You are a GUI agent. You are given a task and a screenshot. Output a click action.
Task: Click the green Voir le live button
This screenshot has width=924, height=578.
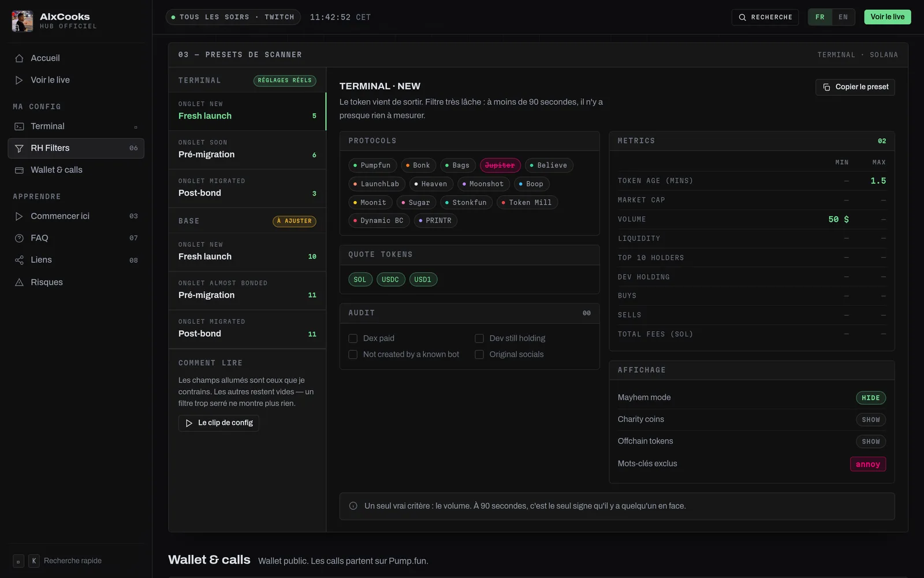click(887, 17)
